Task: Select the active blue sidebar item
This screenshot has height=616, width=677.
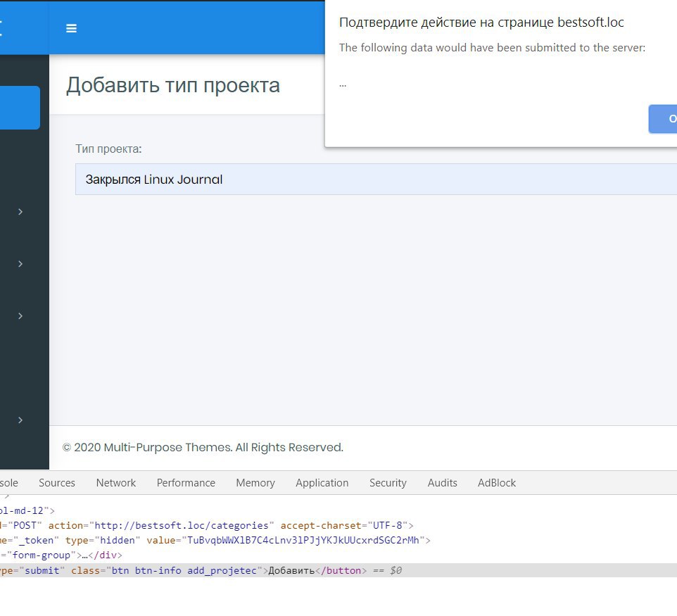Action: (20, 108)
